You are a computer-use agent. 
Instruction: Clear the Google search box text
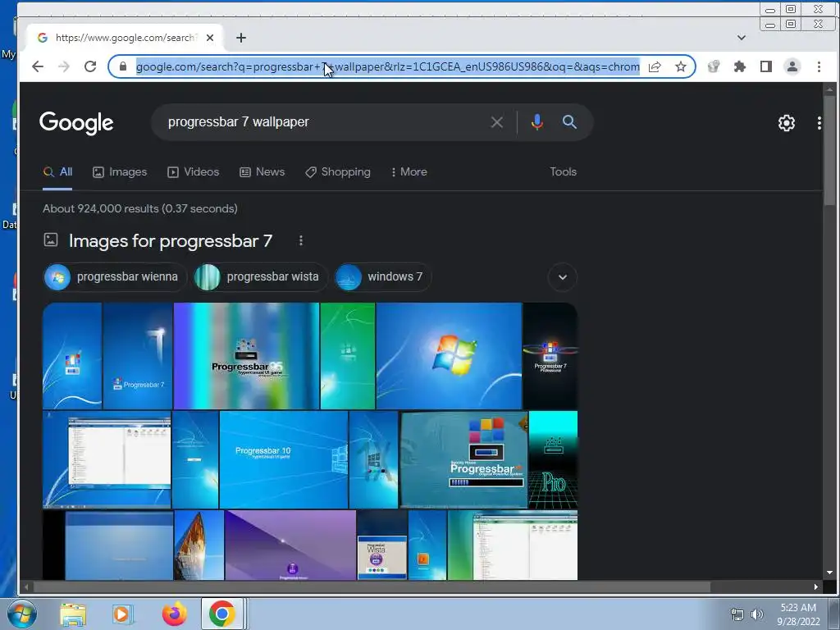tap(496, 122)
